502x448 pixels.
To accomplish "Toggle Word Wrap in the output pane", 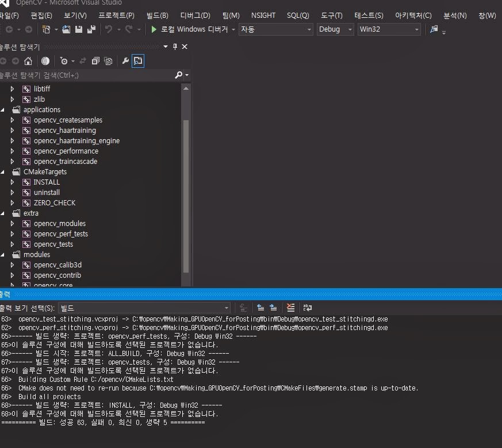I will point(306,307).
